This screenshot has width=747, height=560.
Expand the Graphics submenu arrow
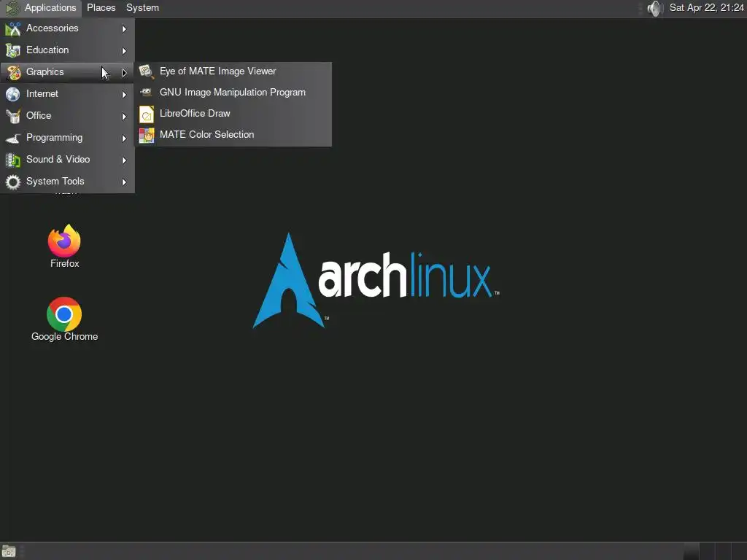point(124,73)
